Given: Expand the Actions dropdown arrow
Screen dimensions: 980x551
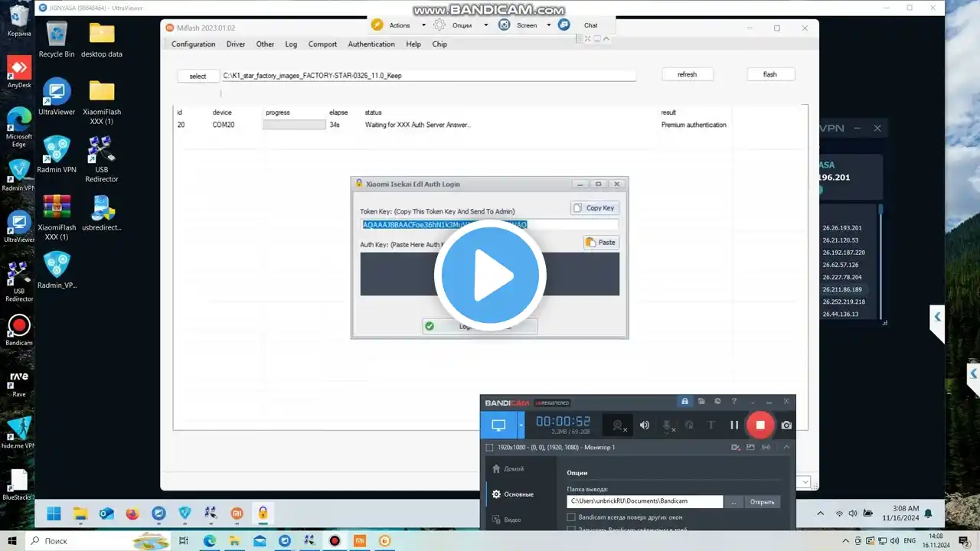Looking at the screenshot, I should 423,25.
